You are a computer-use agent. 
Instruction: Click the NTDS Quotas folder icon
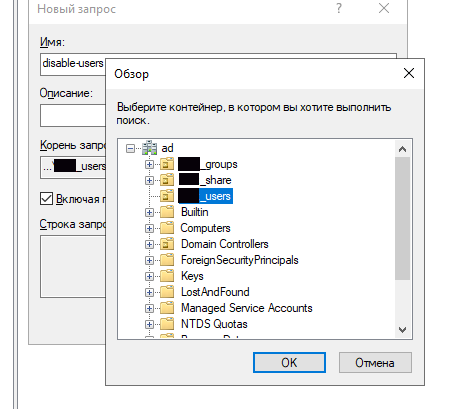(x=167, y=324)
